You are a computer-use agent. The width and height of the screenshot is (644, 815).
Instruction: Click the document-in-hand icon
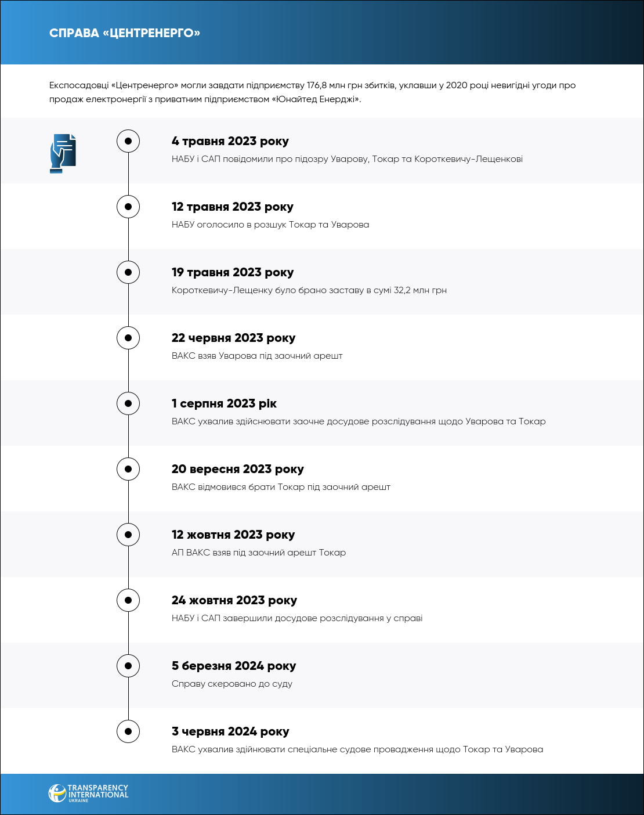click(x=63, y=153)
